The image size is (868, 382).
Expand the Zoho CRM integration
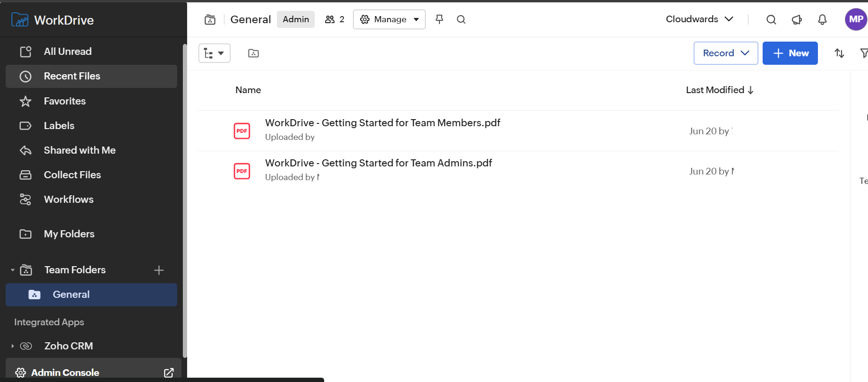tap(13, 346)
